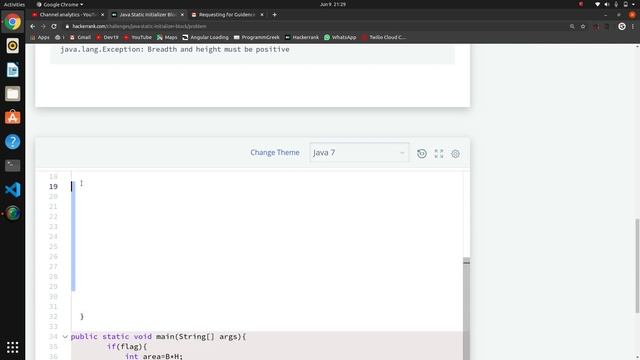The image size is (640, 360).
Task: Click the code editor vertical scrollbar thumb
Action: coord(467,308)
